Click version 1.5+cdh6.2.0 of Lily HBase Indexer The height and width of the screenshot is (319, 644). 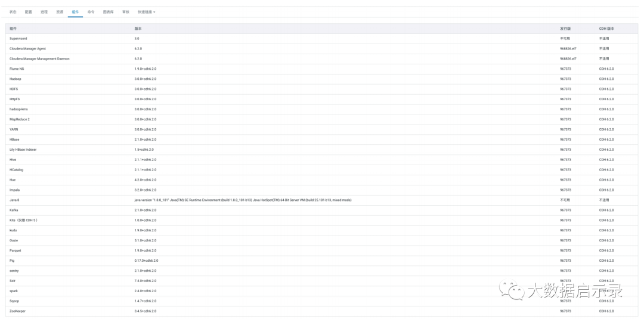[x=144, y=150]
